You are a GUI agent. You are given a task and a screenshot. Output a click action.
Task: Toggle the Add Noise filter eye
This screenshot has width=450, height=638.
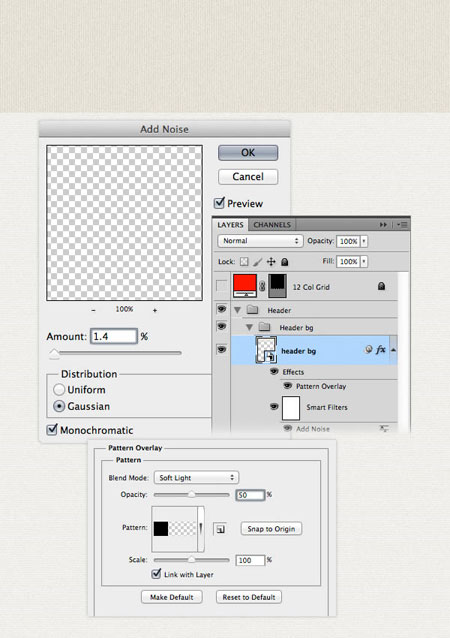click(x=287, y=428)
